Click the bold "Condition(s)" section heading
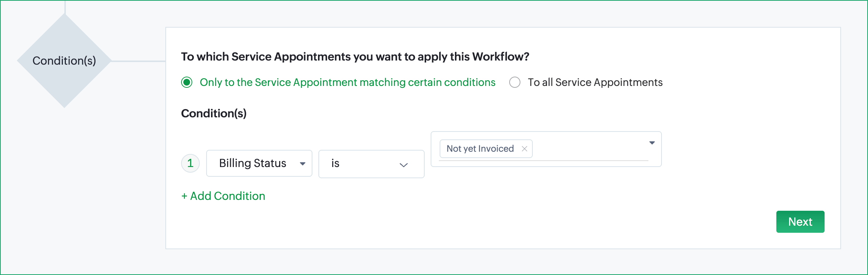868x275 pixels. (214, 113)
